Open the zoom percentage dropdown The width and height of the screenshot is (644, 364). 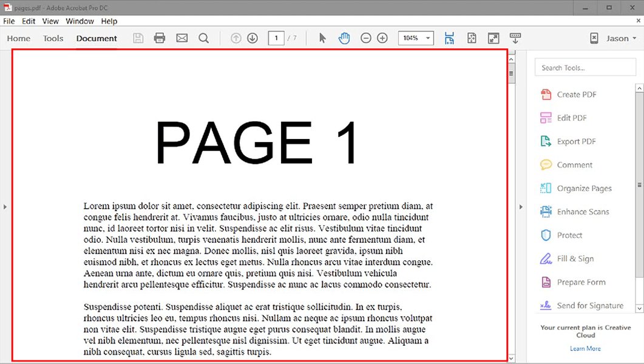(428, 38)
